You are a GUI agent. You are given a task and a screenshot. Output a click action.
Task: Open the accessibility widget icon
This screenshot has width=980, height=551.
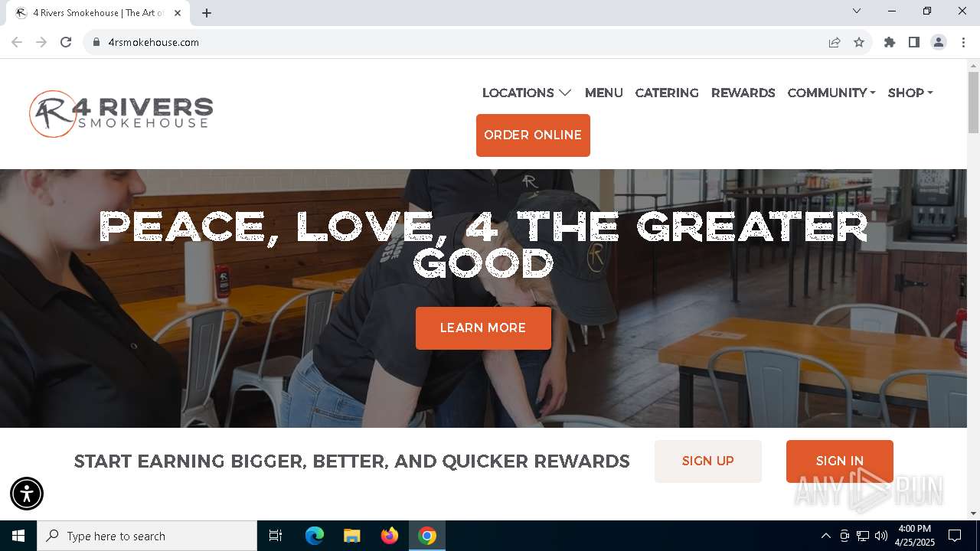[x=27, y=494]
